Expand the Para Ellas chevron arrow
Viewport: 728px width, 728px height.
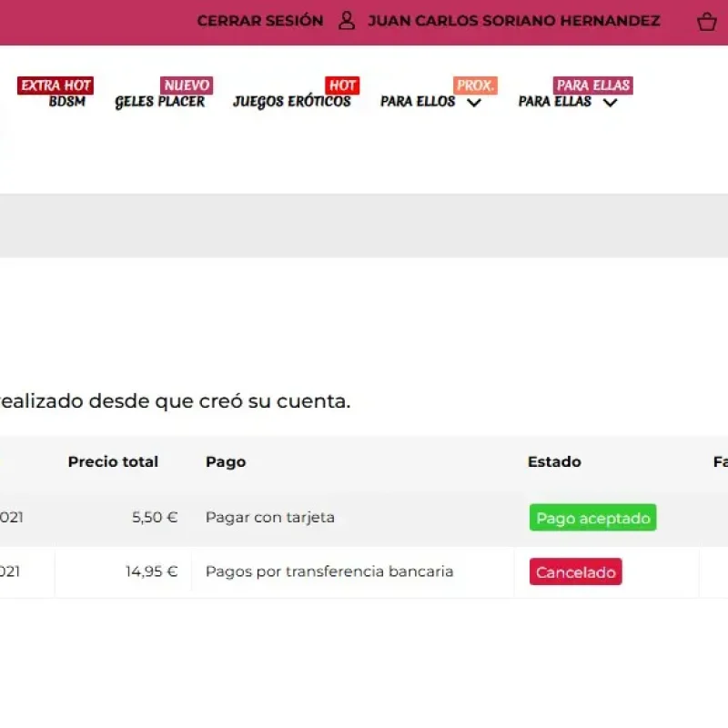[611, 103]
